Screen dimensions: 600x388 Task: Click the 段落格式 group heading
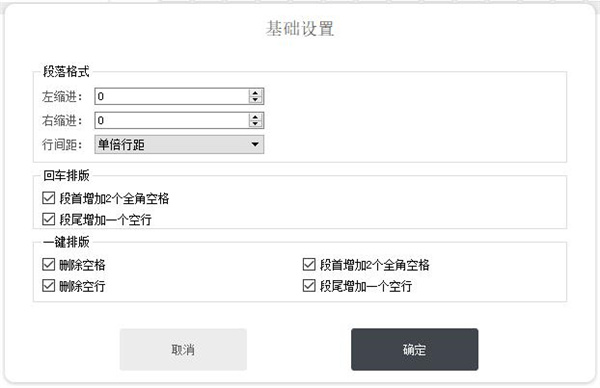tap(66, 72)
